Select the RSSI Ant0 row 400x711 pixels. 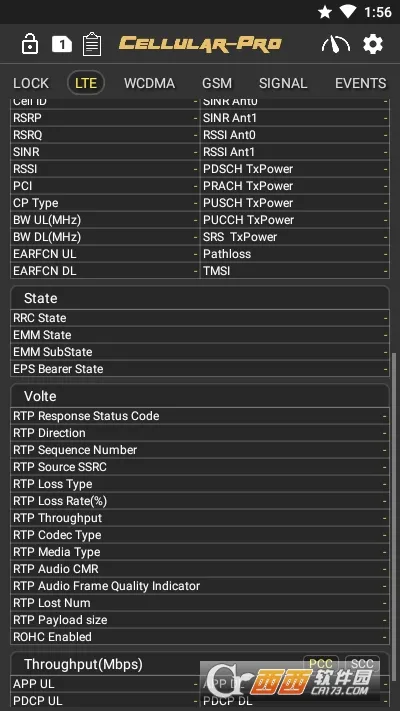(295, 135)
